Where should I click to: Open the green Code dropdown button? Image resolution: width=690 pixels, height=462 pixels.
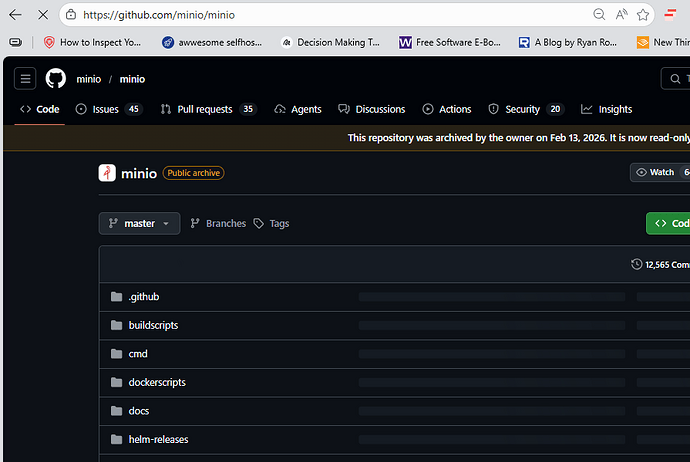(668, 223)
